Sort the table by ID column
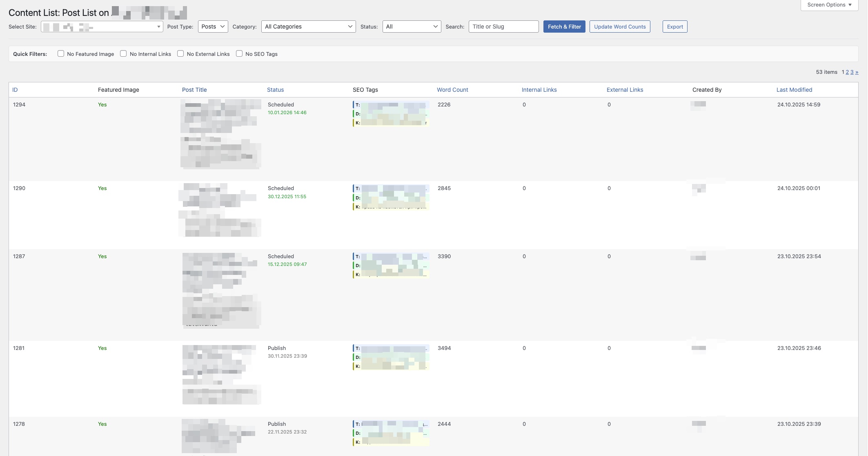This screenshot has height=456, width=868. [15, 90]
